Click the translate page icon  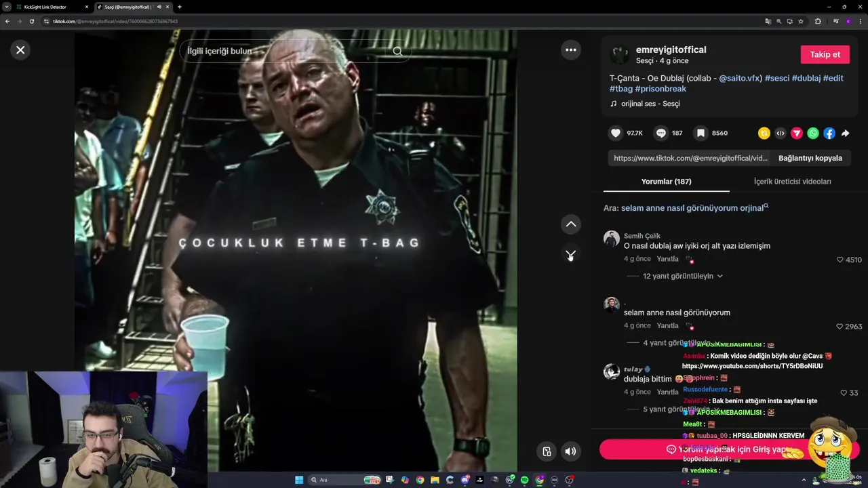[x=768, y=21]
